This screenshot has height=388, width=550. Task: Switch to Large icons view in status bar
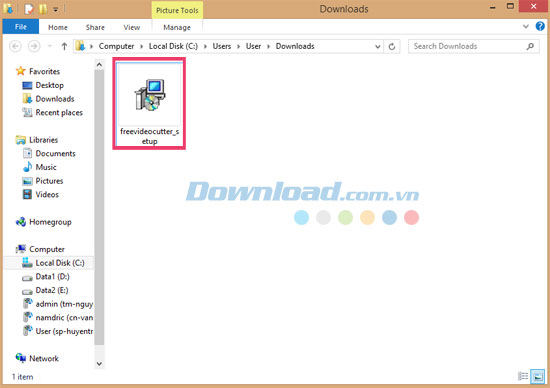pyautogui.click(x=537, y=376)
